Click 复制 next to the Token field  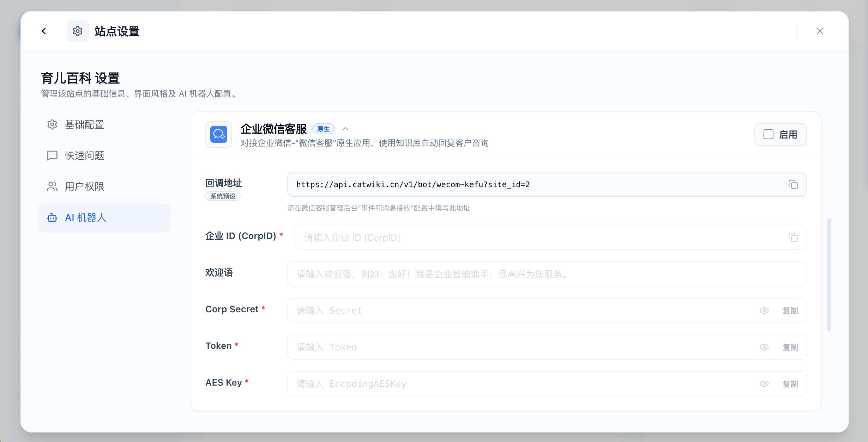click(790, 347)
